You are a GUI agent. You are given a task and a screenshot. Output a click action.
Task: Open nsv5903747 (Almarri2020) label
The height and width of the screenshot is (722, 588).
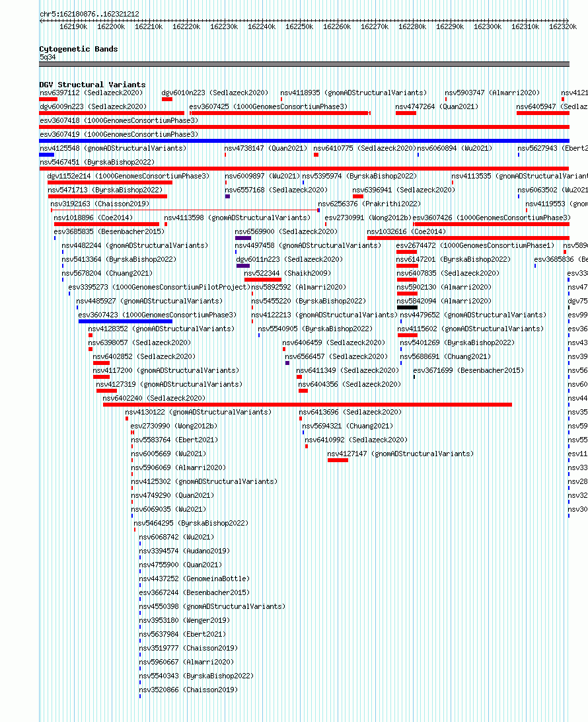pyautogui.click(x=492, y=93)
